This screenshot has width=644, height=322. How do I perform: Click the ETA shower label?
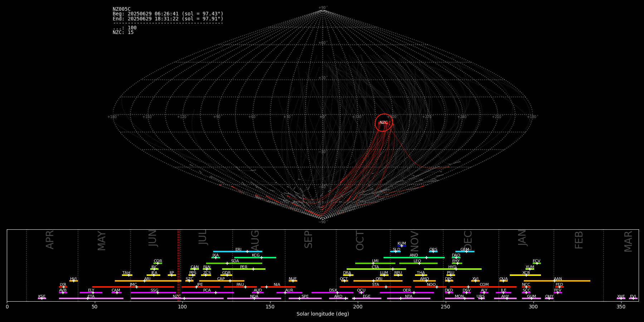[91, 297]
